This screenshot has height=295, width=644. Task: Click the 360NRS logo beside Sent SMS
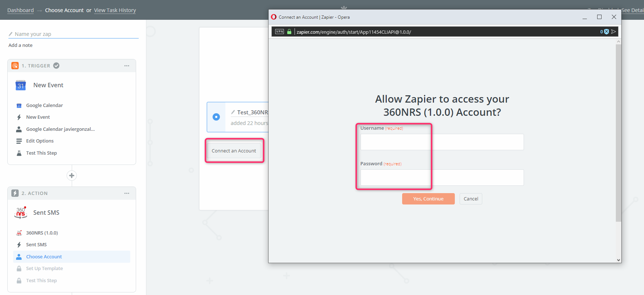20,213
